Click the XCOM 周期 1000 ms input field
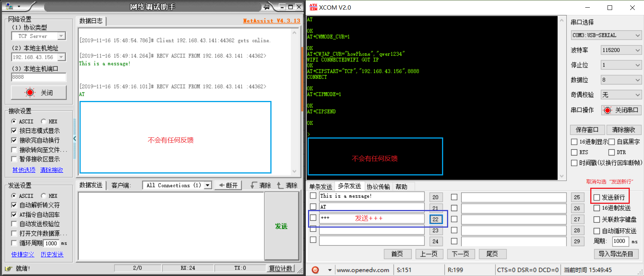Viewport: 644px width, 276px height. [620, 241]
